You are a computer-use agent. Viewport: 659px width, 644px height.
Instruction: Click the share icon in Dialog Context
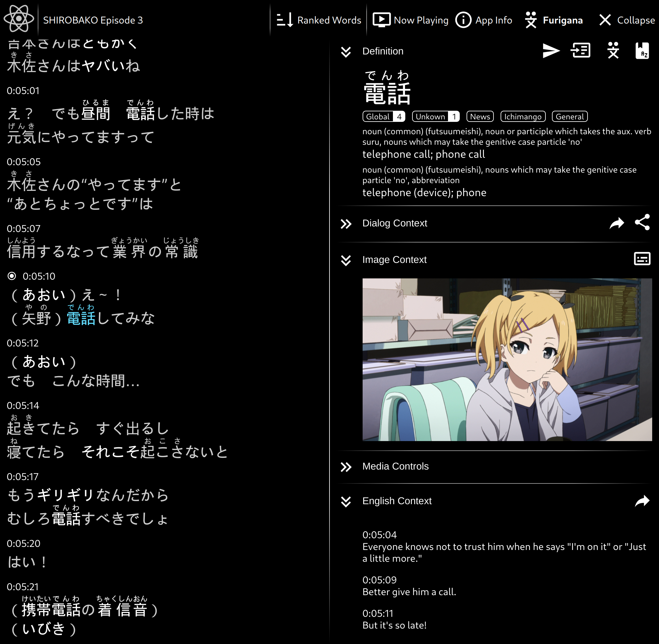coord(642,223)
